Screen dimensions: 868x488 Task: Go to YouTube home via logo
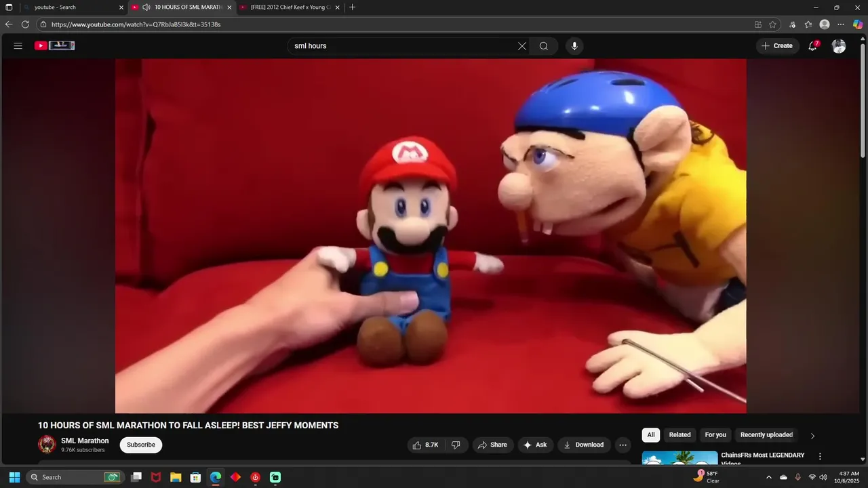55,46
